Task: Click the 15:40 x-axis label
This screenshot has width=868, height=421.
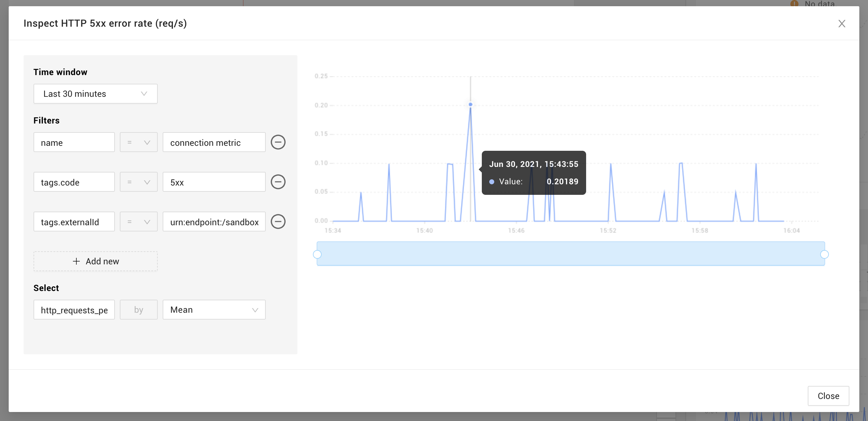Action: coord(424,231)
